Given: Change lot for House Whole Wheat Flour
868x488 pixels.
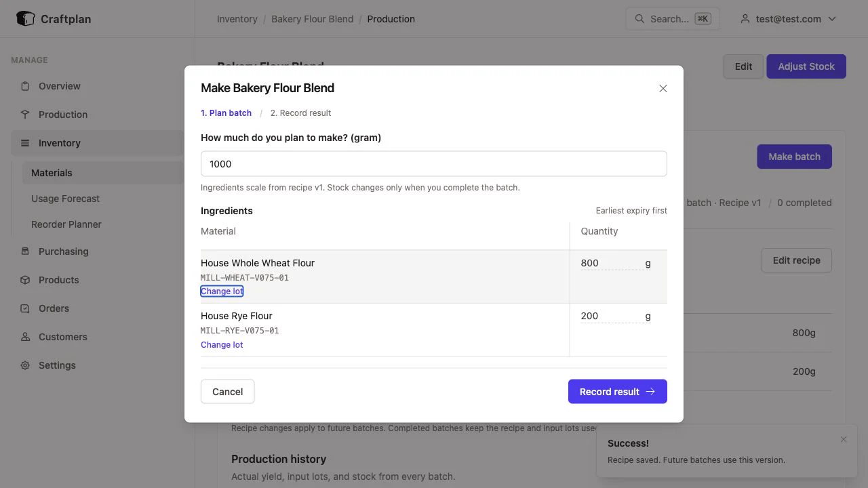Looking at the screenshot, I should 222,291.
